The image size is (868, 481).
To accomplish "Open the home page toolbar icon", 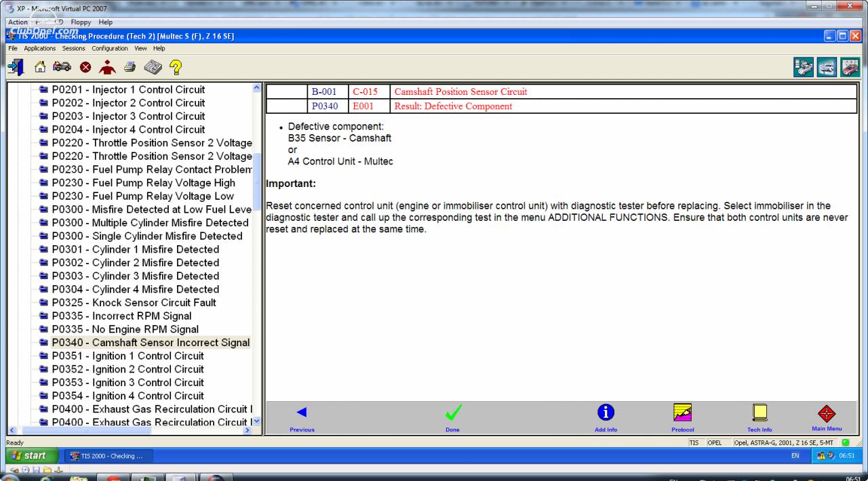I will pyautogui.click(x=41, y=67).
